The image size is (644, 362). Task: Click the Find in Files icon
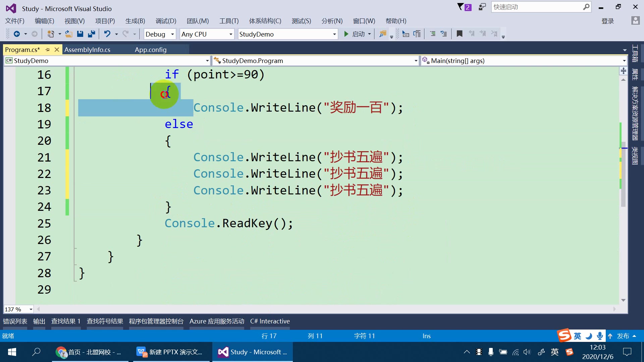(383, 34)
